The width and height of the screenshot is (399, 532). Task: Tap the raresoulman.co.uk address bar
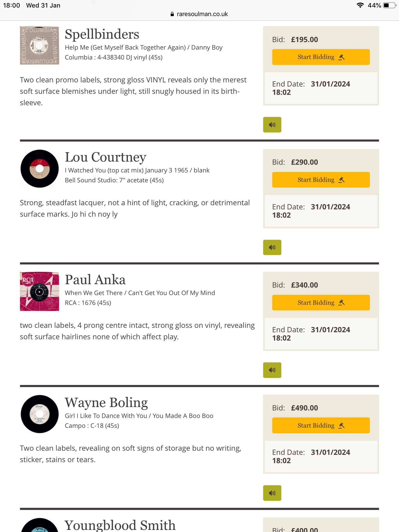click(x=199, y=14)
